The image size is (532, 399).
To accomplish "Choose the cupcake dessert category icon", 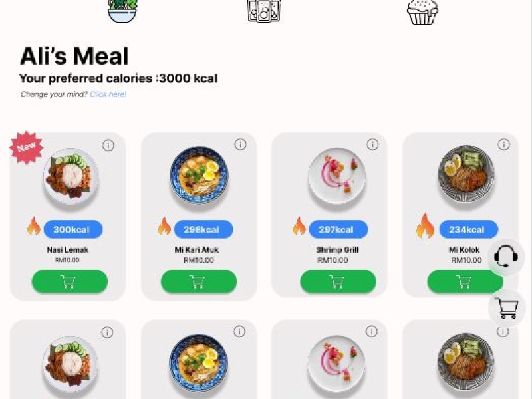I will click(x=422, y=12).
